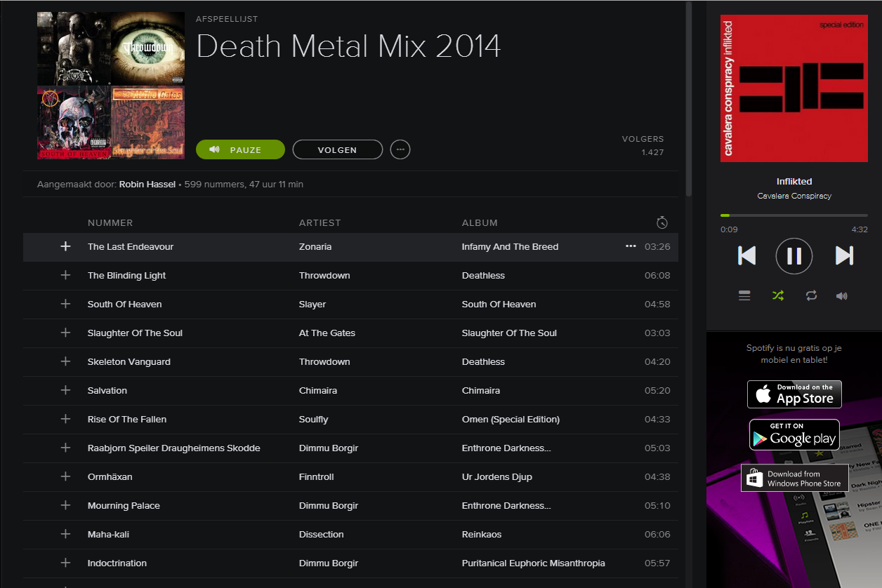The height and width of the screenshot is (588, 882).
Task: Click VOLGEN to follow playlist
Action: [x=338, y=149]
